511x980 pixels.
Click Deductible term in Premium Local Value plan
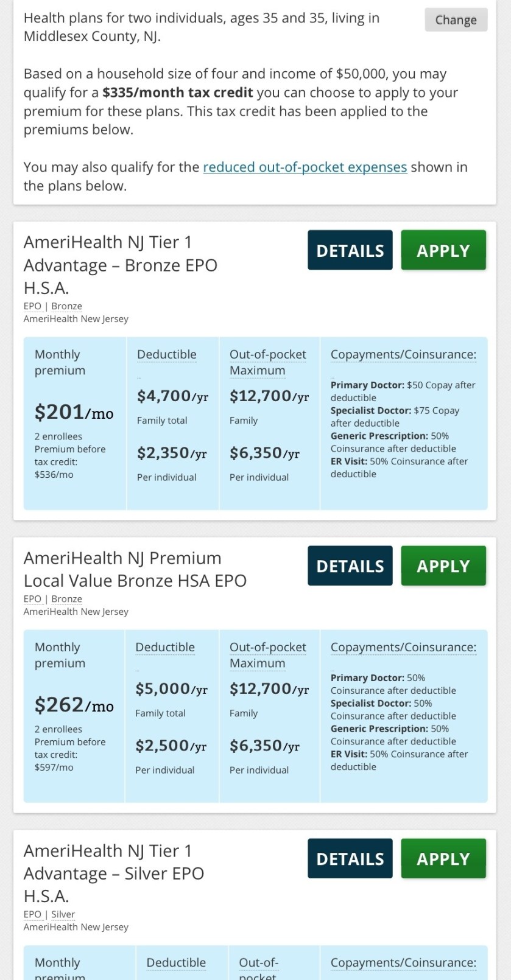pyautogui.click(x=165, y=647)
